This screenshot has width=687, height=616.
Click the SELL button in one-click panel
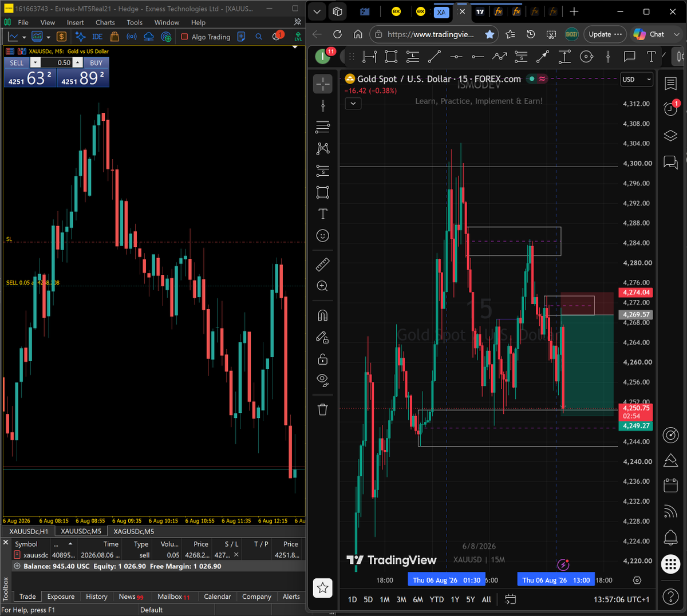pos(17,63)
